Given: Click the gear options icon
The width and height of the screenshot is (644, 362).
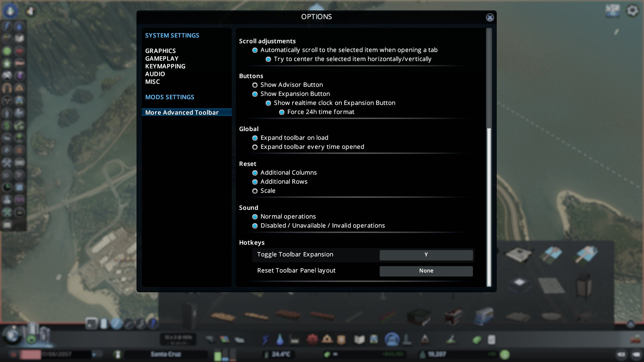Looking at the screenshot, I should coord(632,11).
